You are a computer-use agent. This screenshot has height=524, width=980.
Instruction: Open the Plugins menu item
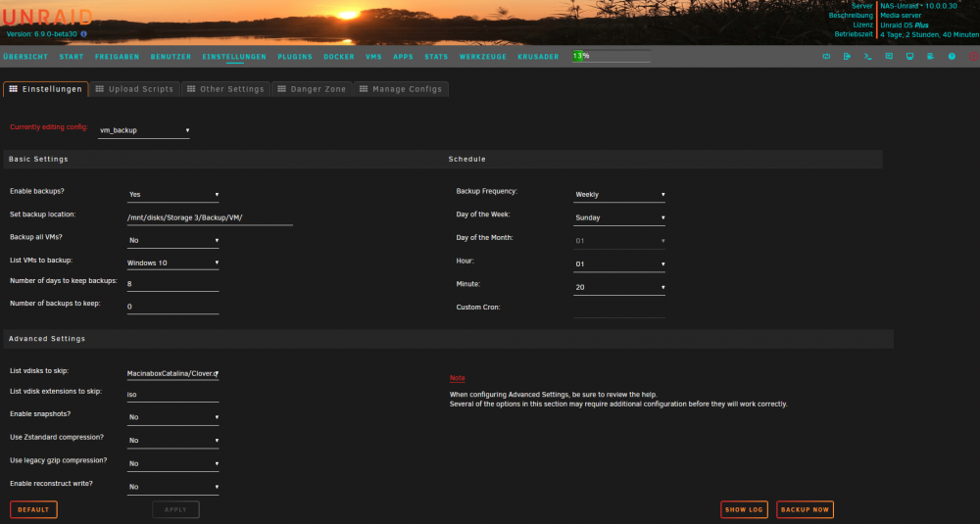[x=295, y=56]
